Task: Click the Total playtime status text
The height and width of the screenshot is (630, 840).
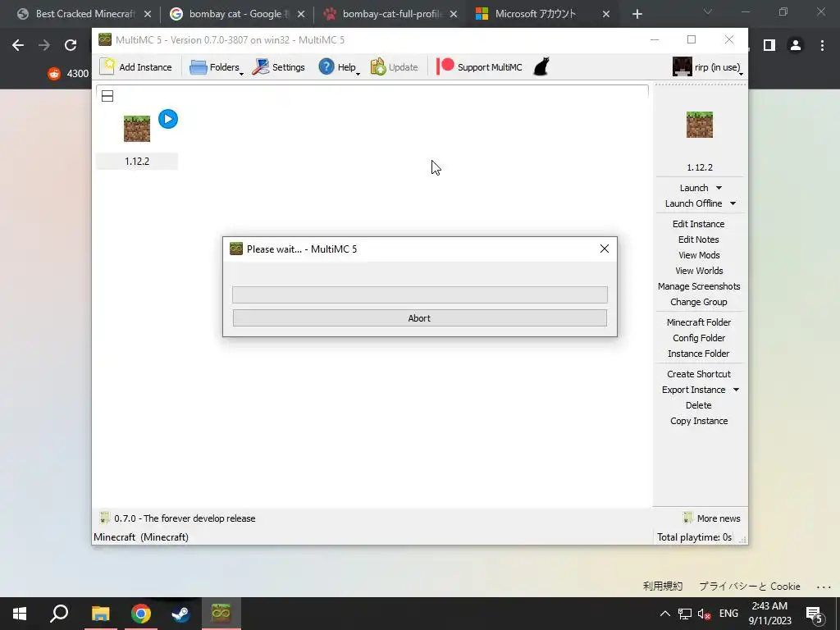Action: (x=694, y=536)
